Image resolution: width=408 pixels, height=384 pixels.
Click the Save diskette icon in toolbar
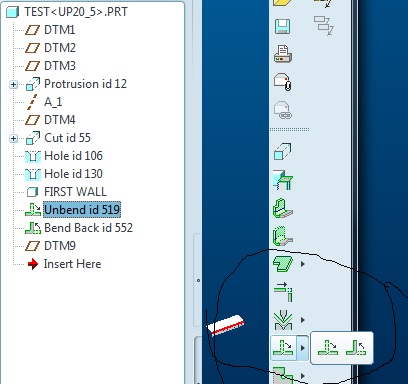[x=283, y=26]
